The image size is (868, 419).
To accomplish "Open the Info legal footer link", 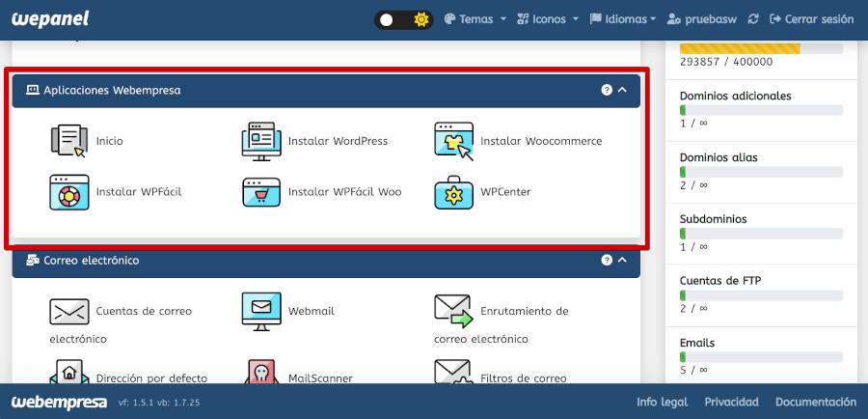I will pyautogui.click(x=662, y=403).
